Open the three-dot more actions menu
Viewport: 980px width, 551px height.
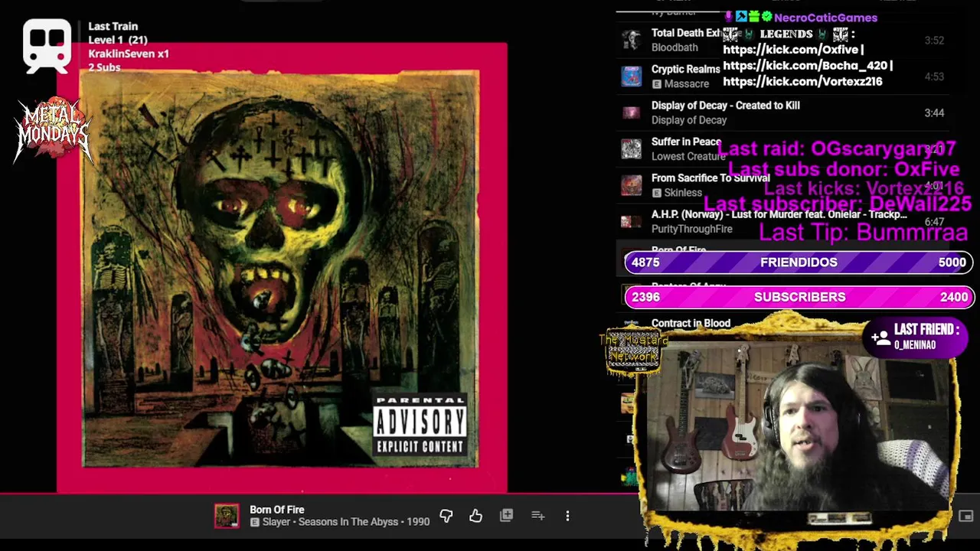[567, 516]
